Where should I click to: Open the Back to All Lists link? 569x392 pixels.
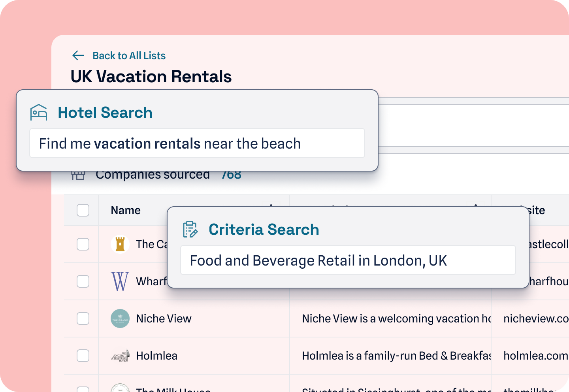(x=129, y=56)
